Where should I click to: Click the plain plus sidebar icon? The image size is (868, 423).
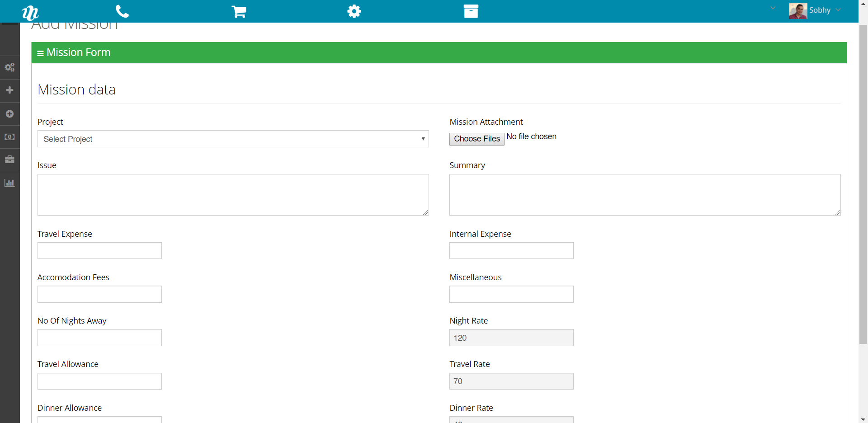(9, 90)
